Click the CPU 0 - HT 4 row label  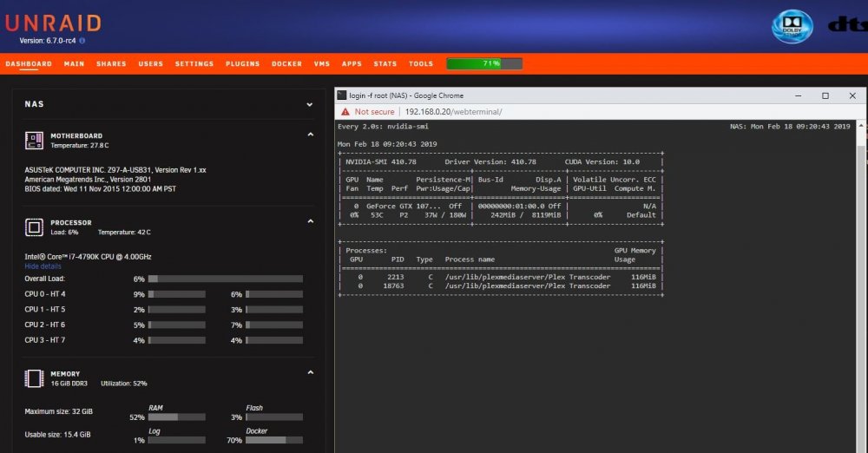pos(45,294)
